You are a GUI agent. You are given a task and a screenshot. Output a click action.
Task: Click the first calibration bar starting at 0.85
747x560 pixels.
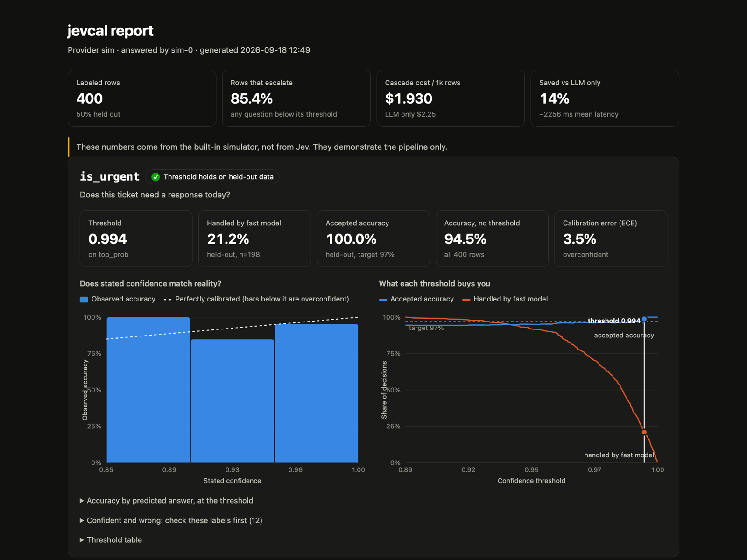coord(148,390)
